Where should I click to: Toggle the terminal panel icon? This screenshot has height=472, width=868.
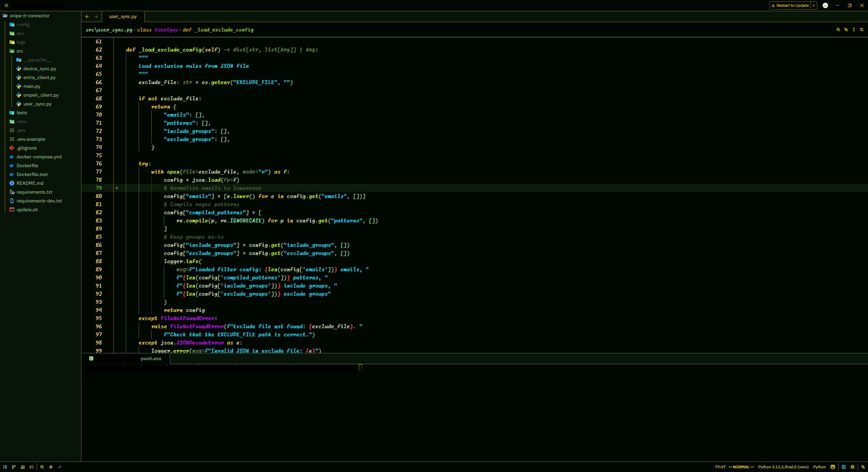point(844,467)
